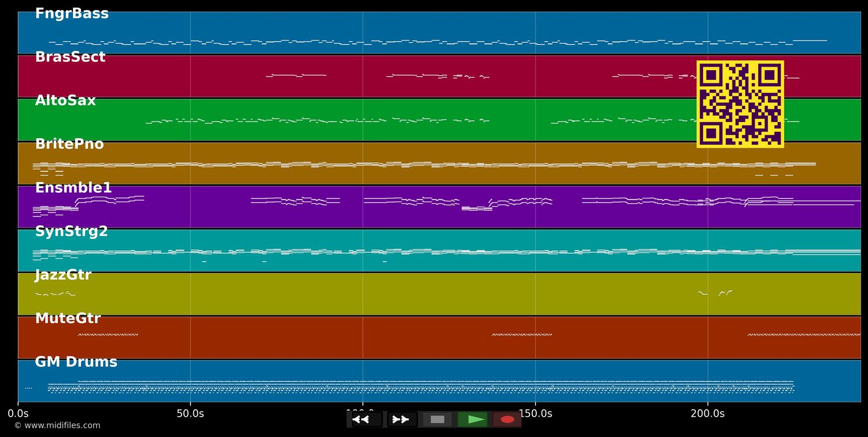The height and width of the screenshot is (437, 868).
Task: Select the GM Drums track label
Action: [x=76, y=361]
